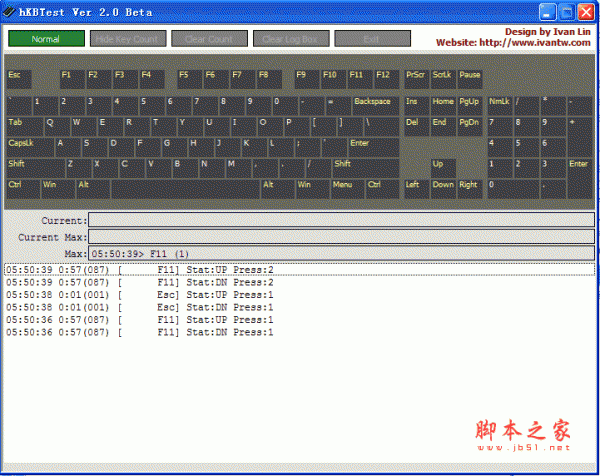
Task: Click the Clear Count button
Action: [x=209, y=39]
